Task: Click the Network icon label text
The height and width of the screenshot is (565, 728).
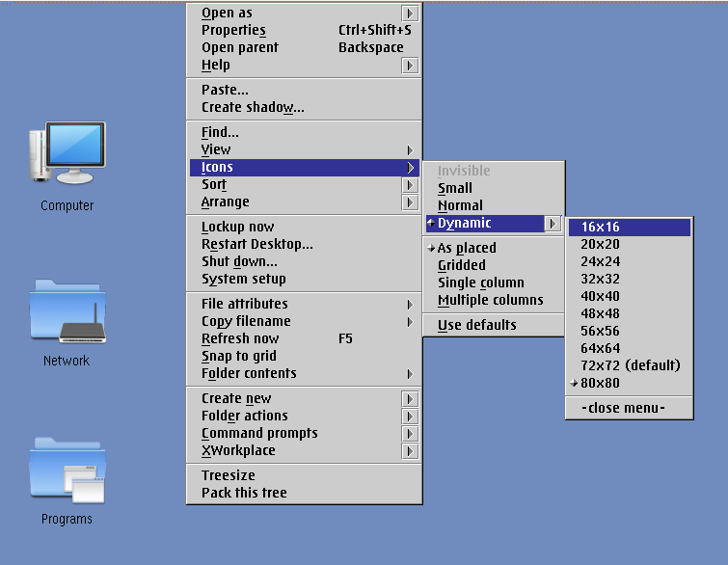Action: pos(67,361)
